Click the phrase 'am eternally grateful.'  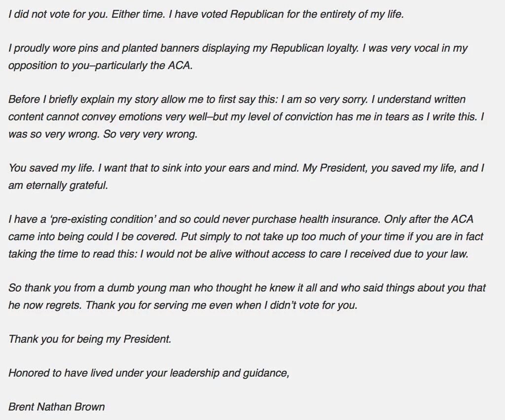(58, 186)
